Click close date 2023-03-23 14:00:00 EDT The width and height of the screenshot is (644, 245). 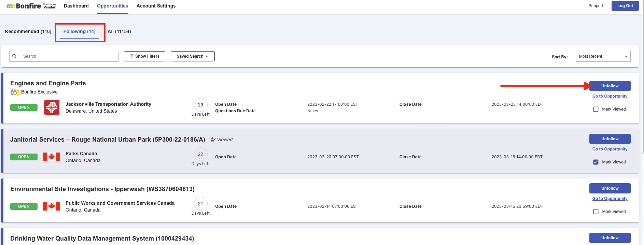tap(517, 104)
